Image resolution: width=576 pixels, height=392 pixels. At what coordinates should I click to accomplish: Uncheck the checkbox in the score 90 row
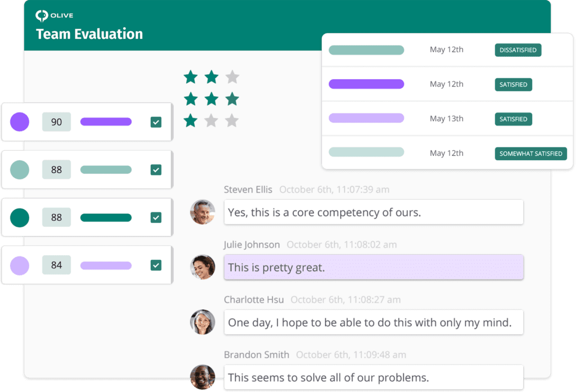156,122
